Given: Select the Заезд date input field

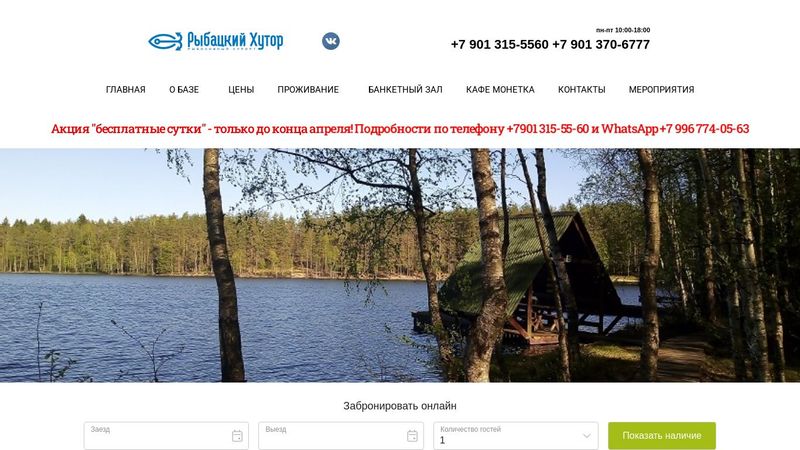Looking at the screenshot, I should tap(166, 436).
